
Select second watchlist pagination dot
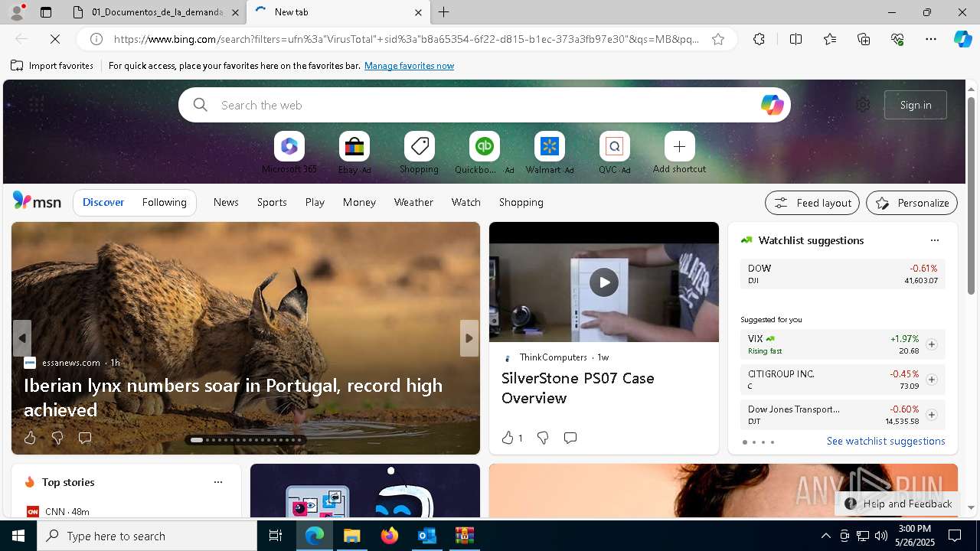coord(754,442)
